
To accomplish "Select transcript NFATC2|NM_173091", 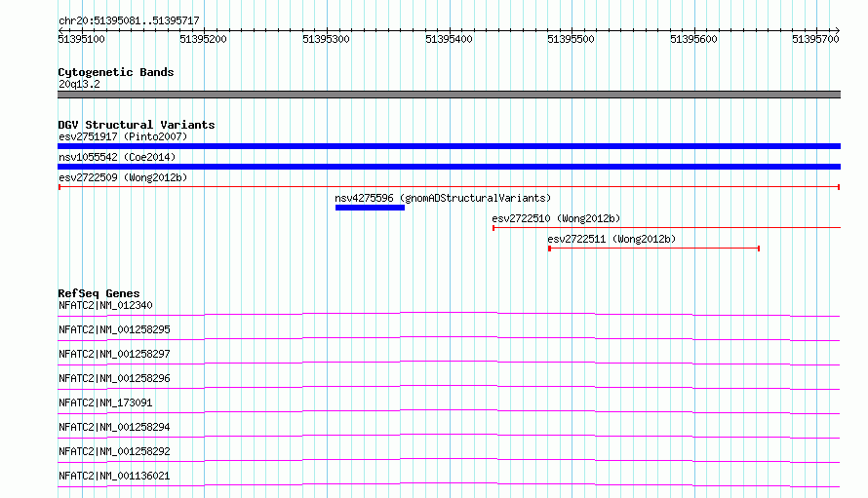I will pos(105,402).
